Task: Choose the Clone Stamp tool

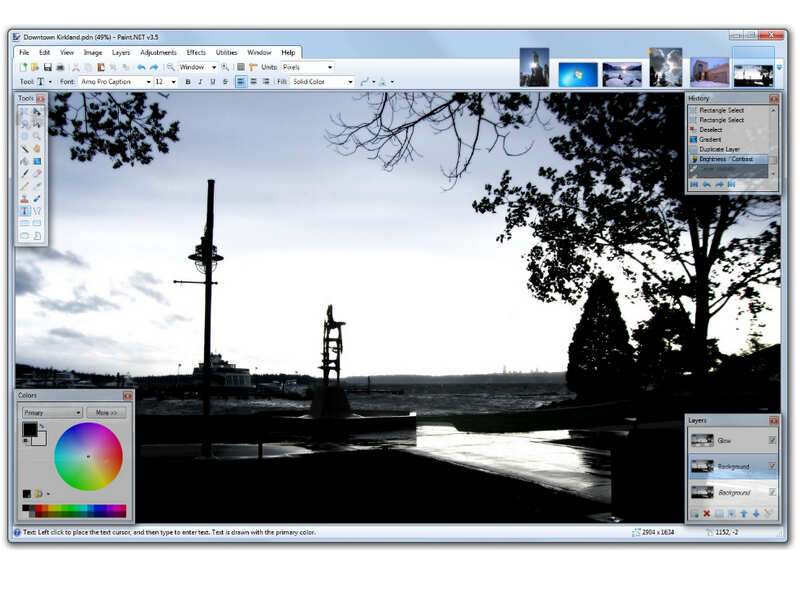Action: 25,198
